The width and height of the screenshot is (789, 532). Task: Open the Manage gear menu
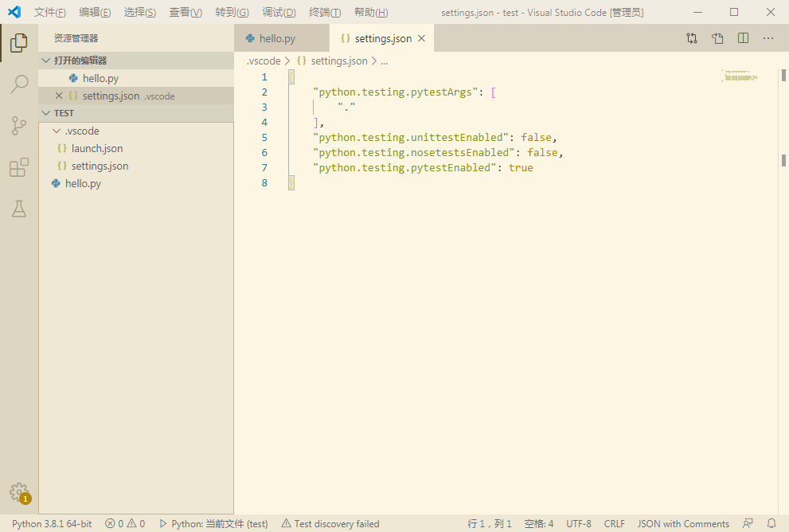[19, 492]
